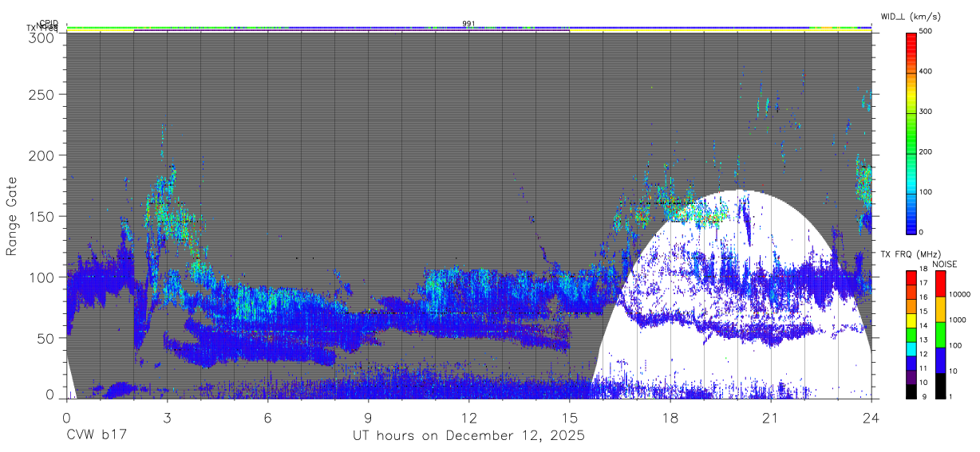Click the '1000' label on NOISE legend
Viewport: 980px width, 452px height.
click(x=957, y=320)
